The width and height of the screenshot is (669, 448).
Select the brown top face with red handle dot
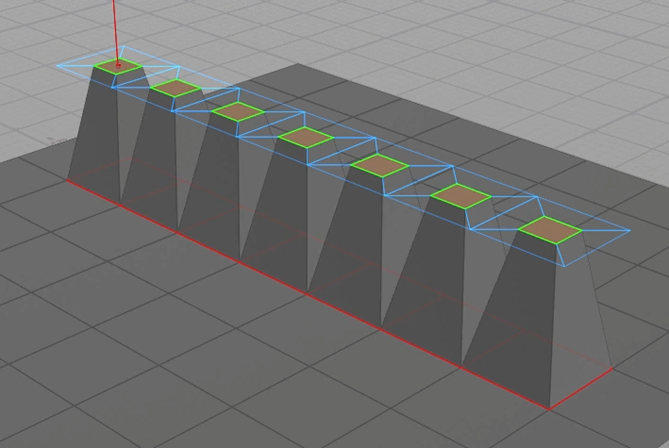click(x=119, y=66)
